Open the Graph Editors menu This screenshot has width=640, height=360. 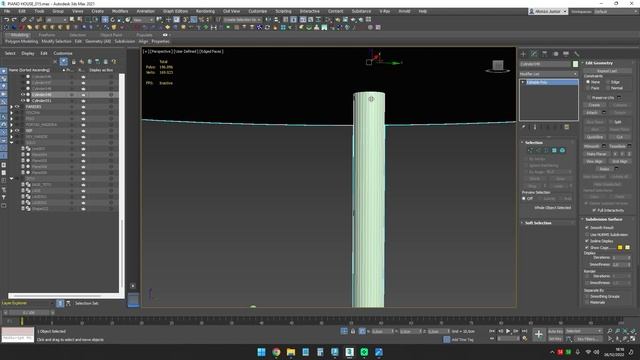[x=175, y=11]
